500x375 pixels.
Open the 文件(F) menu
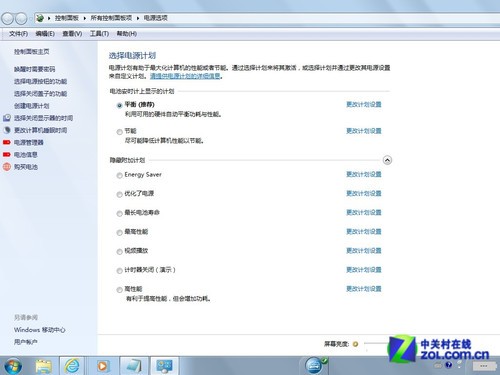18,34
